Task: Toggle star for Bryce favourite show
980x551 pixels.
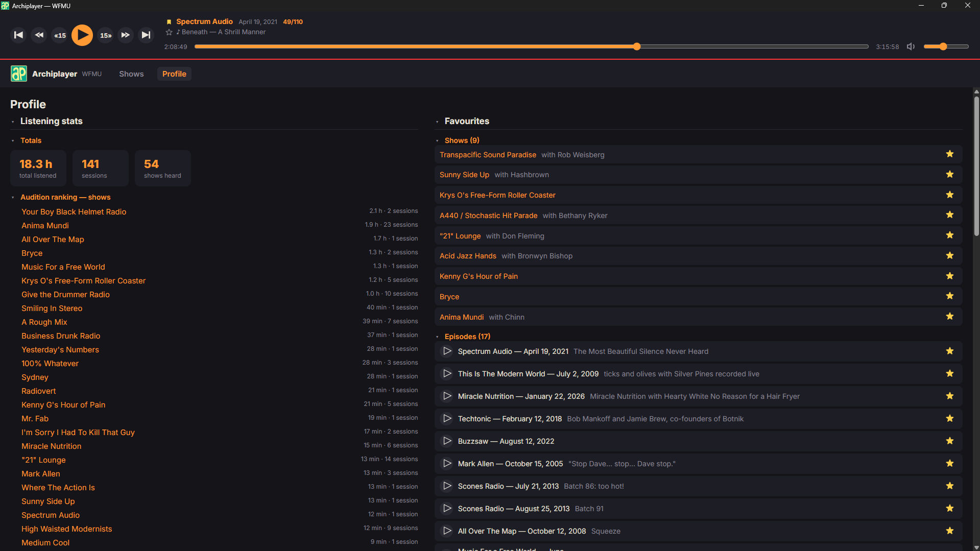Action: pos(950,296)
